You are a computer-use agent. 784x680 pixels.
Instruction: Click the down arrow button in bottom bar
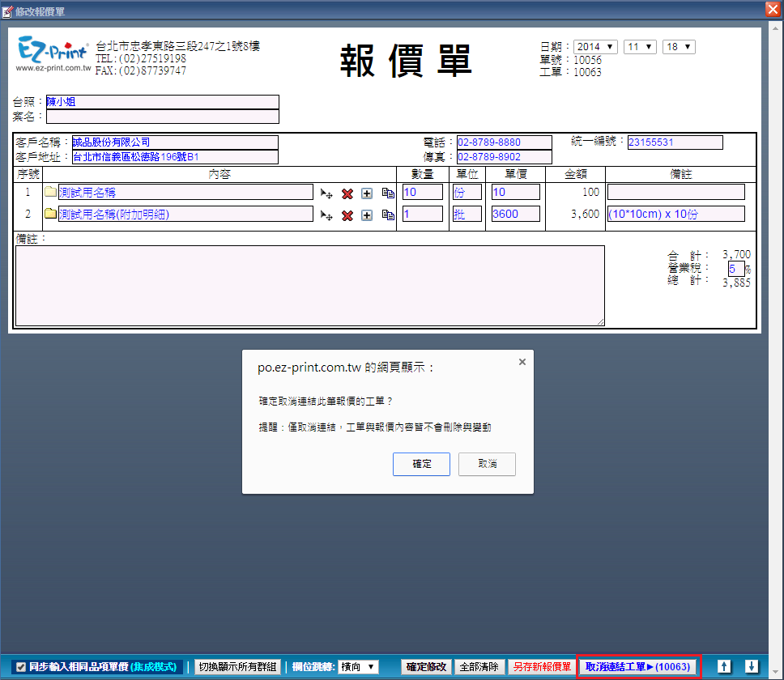pos(751,666)
